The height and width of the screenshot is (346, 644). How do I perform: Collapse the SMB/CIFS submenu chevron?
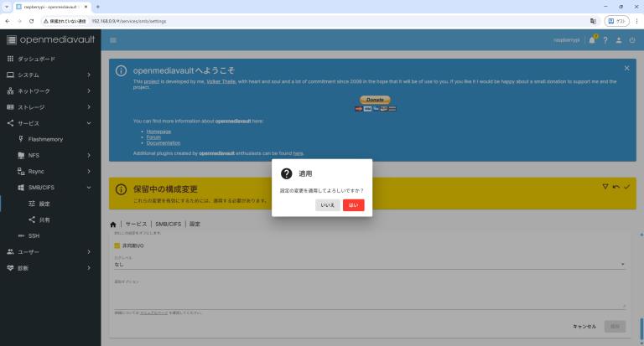[x=89, y=187]
